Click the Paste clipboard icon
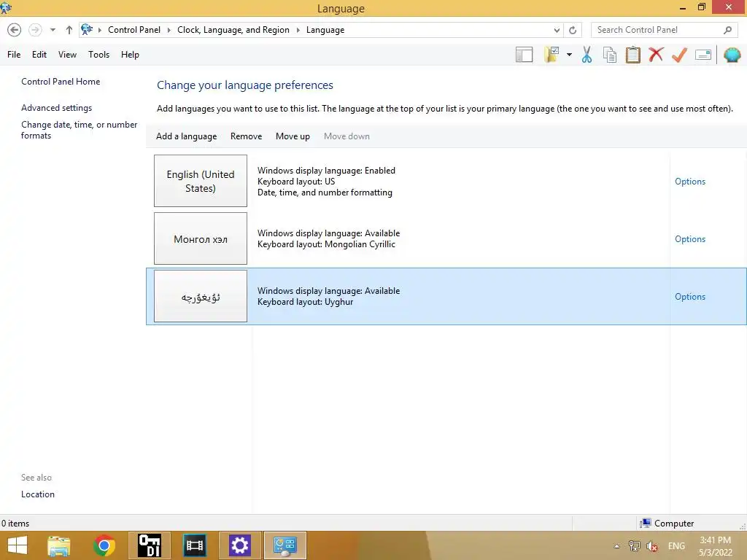The width and height of the screenshot is (747, 560). click(x=633, y=55)
